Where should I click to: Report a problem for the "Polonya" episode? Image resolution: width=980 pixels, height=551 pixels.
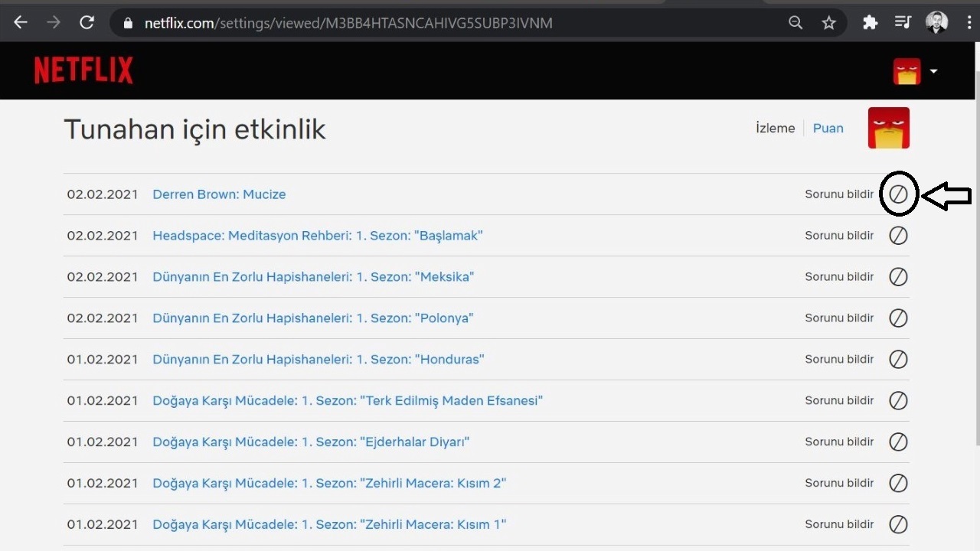pos(839,318)
